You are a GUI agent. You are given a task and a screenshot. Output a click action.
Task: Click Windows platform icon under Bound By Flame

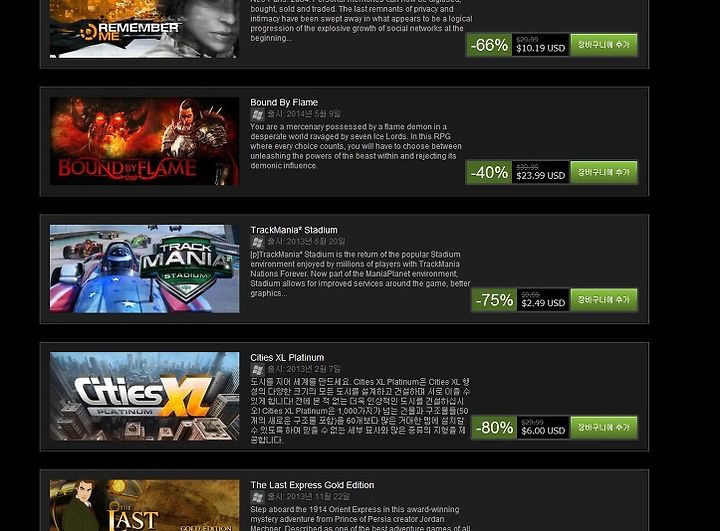pyautogui.click(x=257, y=114)
